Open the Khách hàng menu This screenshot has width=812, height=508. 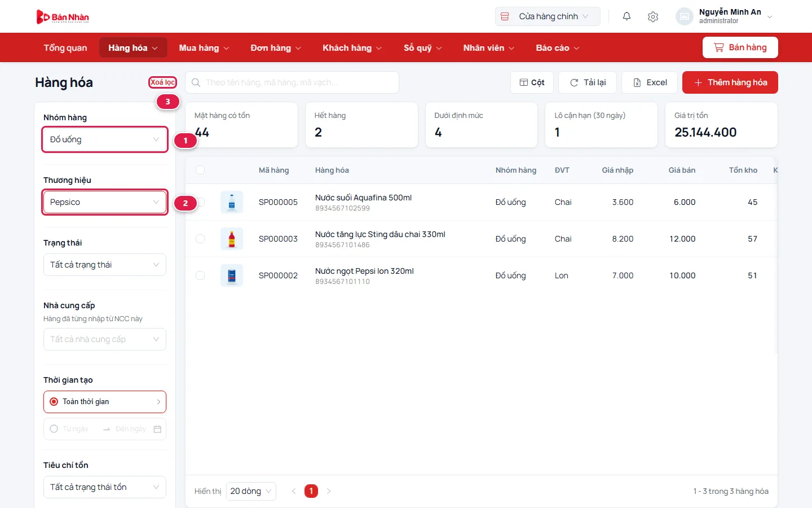coord(352,48)
